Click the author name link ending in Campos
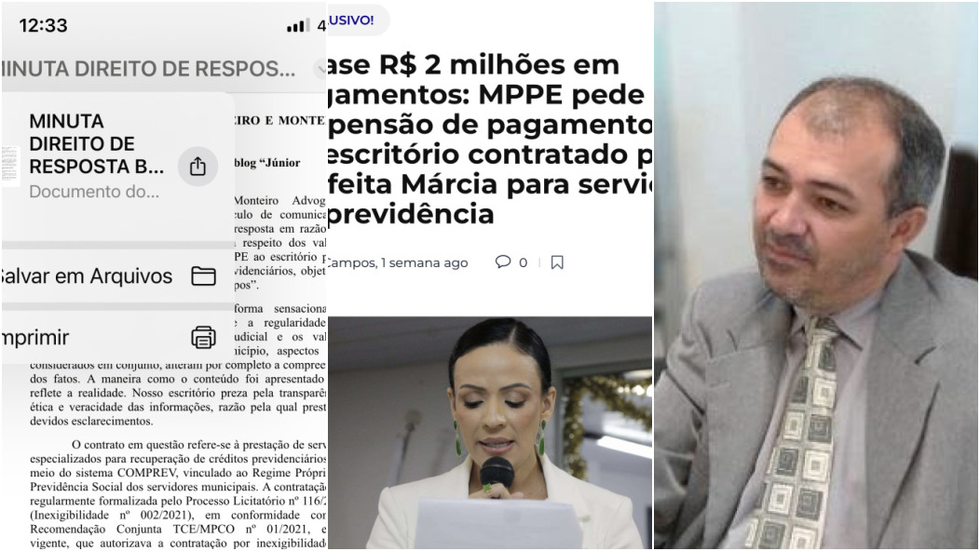Screen dimensions: 980x551 tap(351, 263)
